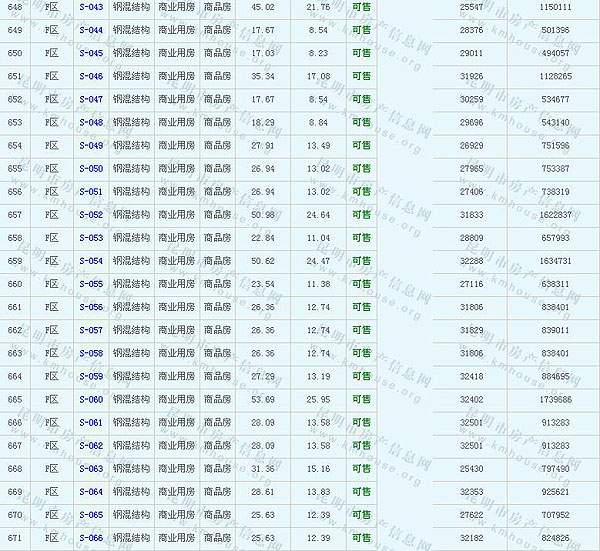Click total price 1739686 in row 665
The image size is (600, 551).
[x=554, y=400]
